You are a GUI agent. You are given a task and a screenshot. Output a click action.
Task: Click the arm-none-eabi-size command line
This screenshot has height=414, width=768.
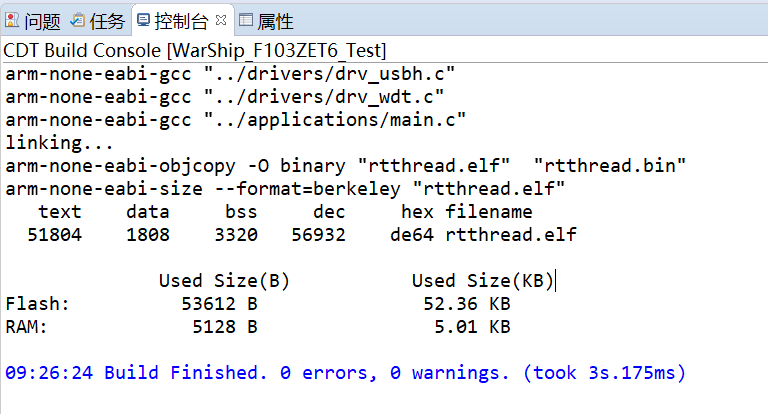tap(285, 188)
